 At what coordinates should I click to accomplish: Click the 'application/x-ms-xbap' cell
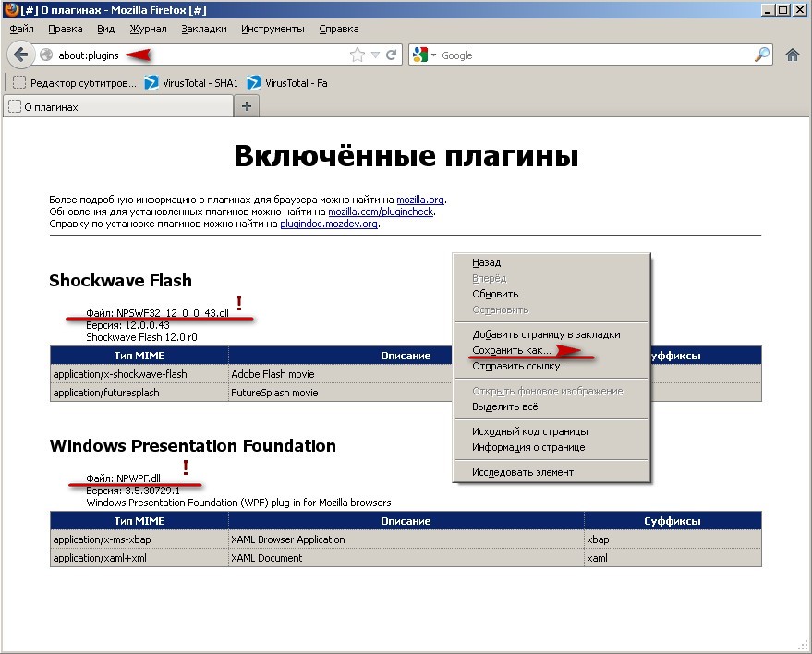point(139,539)
